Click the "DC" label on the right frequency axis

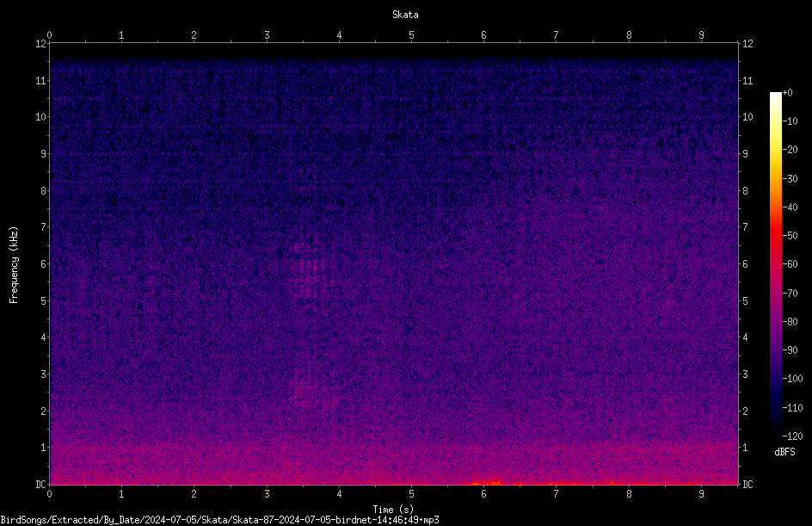coord(747,485)
